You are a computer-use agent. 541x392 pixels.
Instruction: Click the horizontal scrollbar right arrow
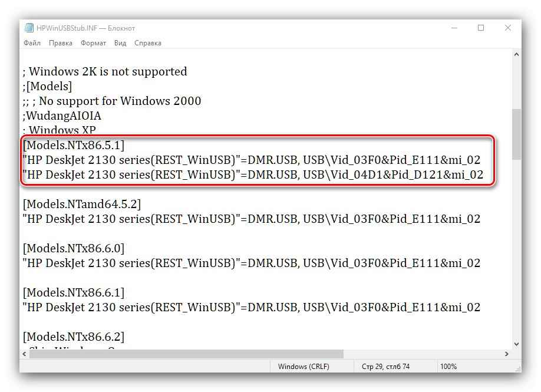click(506, 354)
